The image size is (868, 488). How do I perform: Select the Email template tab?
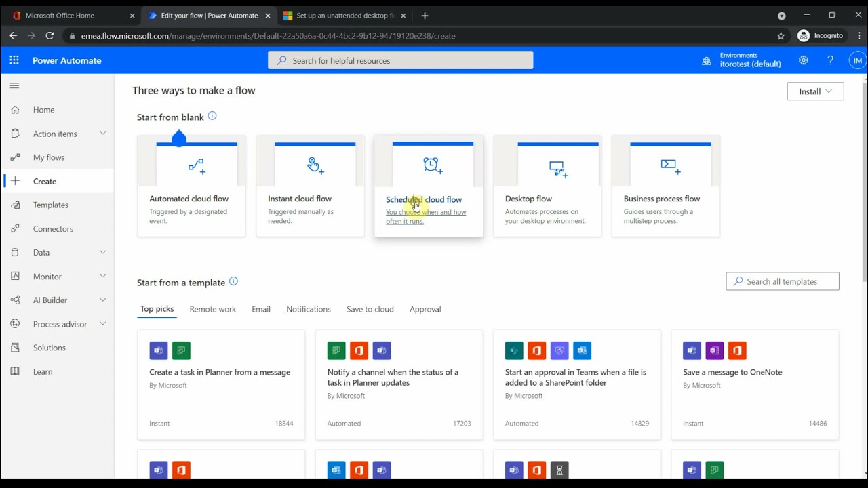point(261,309)
